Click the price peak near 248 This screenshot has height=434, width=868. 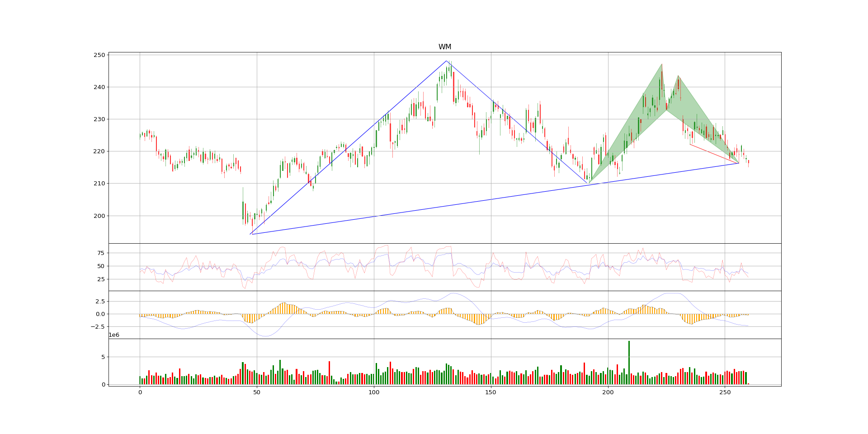(446, 61)
